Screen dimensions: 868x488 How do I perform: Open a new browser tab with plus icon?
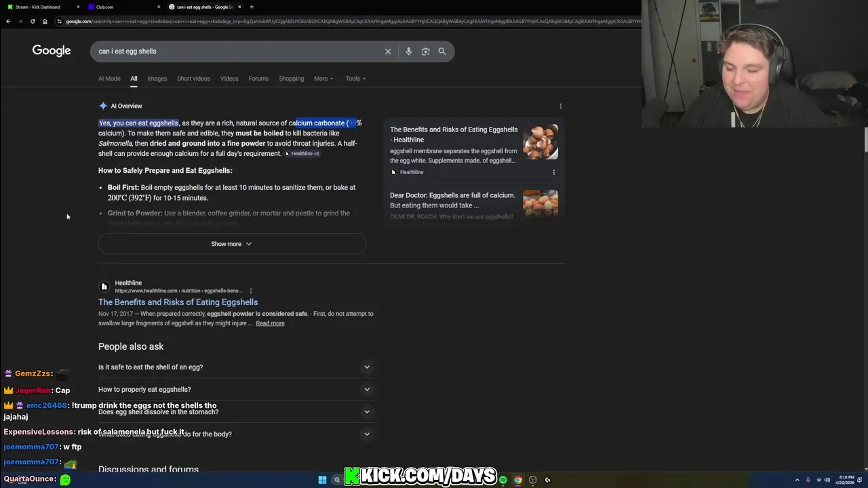point(252,7)
